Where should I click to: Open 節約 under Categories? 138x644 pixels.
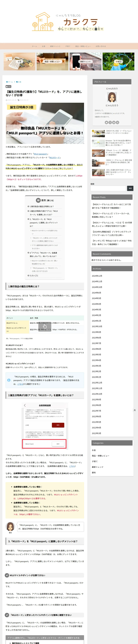(94, 473)
